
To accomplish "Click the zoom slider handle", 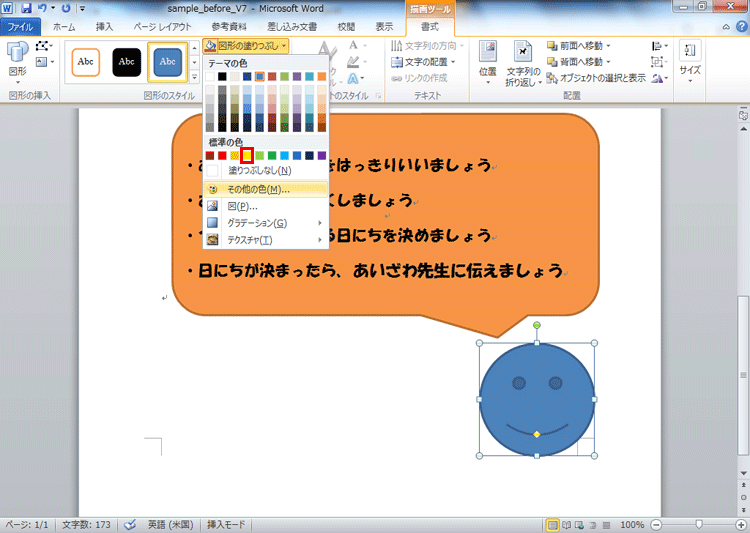I will pyautogui.click(x=699, y=525).
